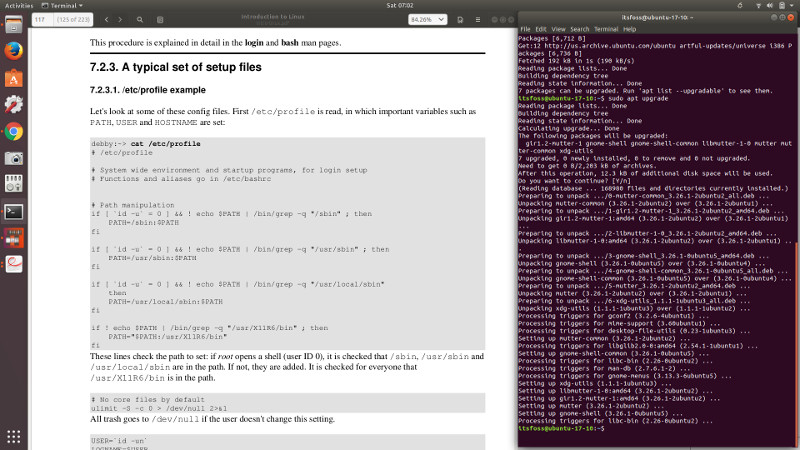Expand the system status menu arrow
Screen dimensions: 800x450
tap(790, 5)
